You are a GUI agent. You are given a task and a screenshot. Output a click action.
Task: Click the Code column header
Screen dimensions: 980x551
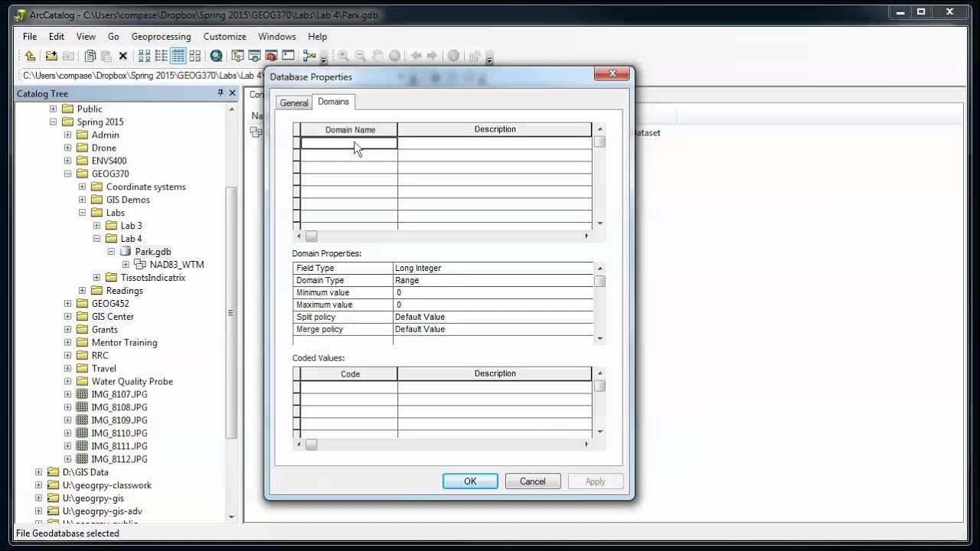(x=349, y=373)
